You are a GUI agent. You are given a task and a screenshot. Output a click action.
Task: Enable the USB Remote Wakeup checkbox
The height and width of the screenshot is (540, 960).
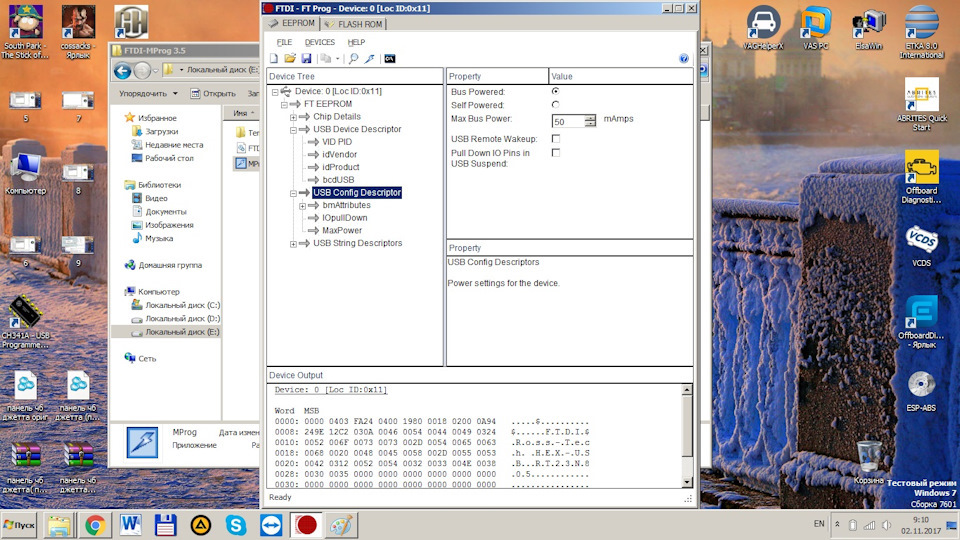(x=555, y=138)
